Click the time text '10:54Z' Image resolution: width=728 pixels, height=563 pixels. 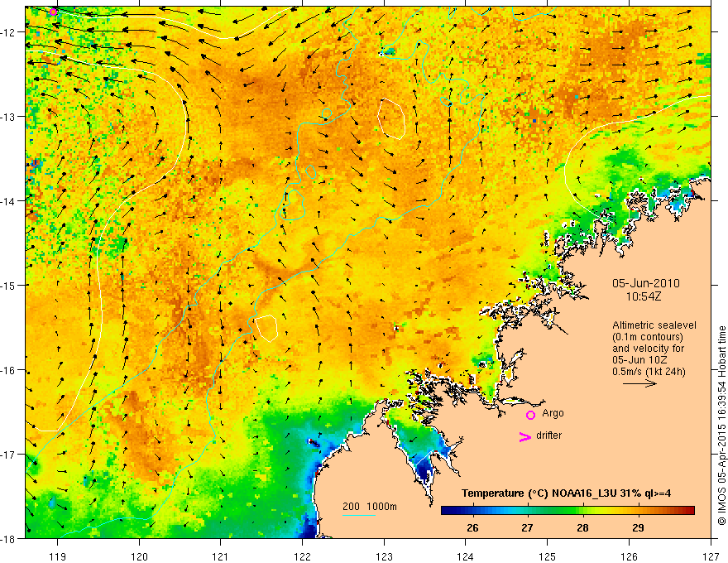click(644, 296)
